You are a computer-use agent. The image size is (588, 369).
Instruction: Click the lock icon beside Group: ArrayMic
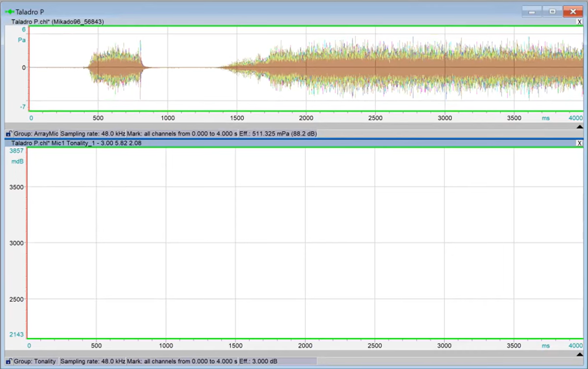tap(9, 134)
